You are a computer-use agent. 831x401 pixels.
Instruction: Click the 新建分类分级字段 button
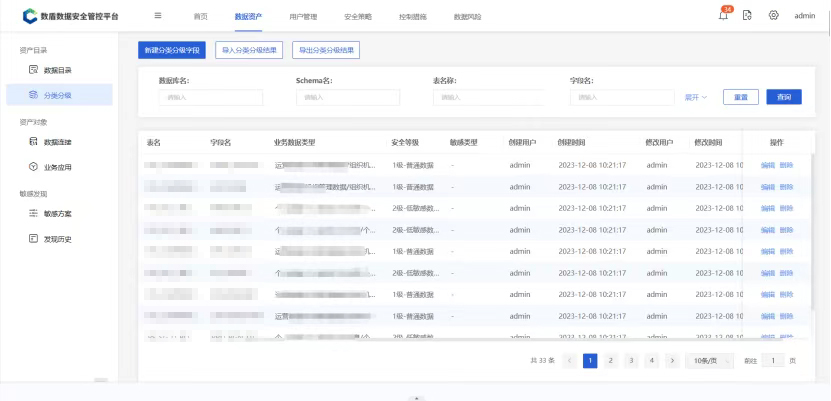click(172, 49)
